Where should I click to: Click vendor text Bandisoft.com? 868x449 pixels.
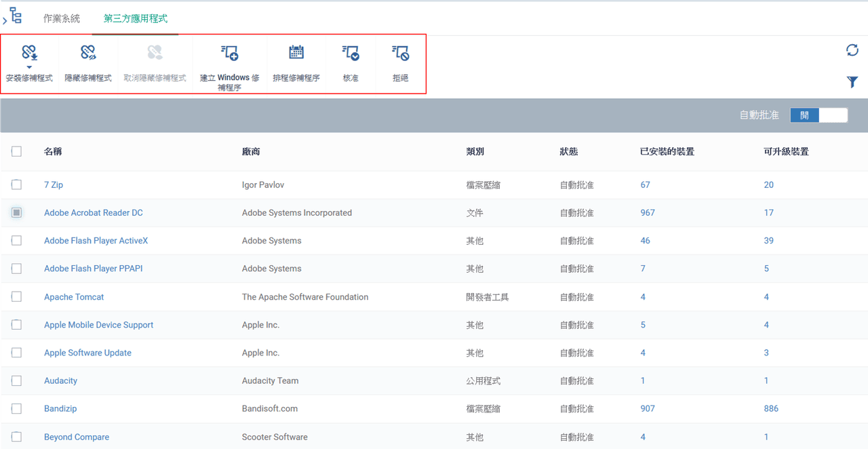click(x=270, y=409)
